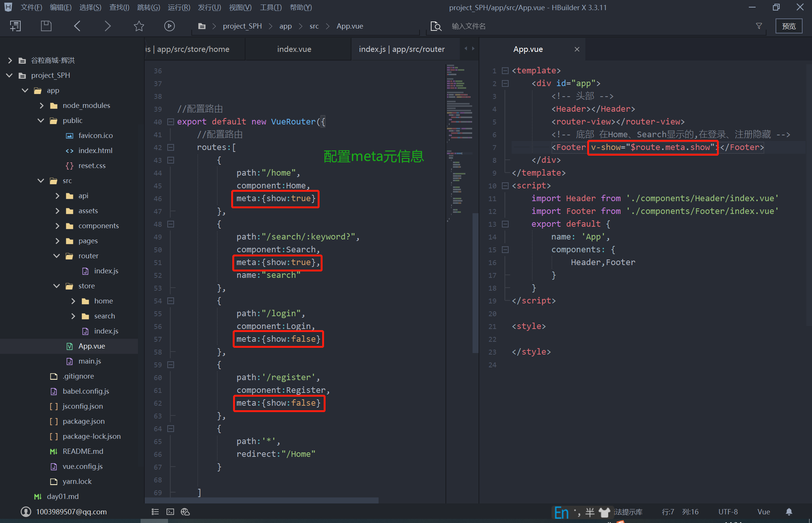The height and width of the screenshot is (523, 812).
Task: Open the 文件(F) menu
Action: point(31,8)
